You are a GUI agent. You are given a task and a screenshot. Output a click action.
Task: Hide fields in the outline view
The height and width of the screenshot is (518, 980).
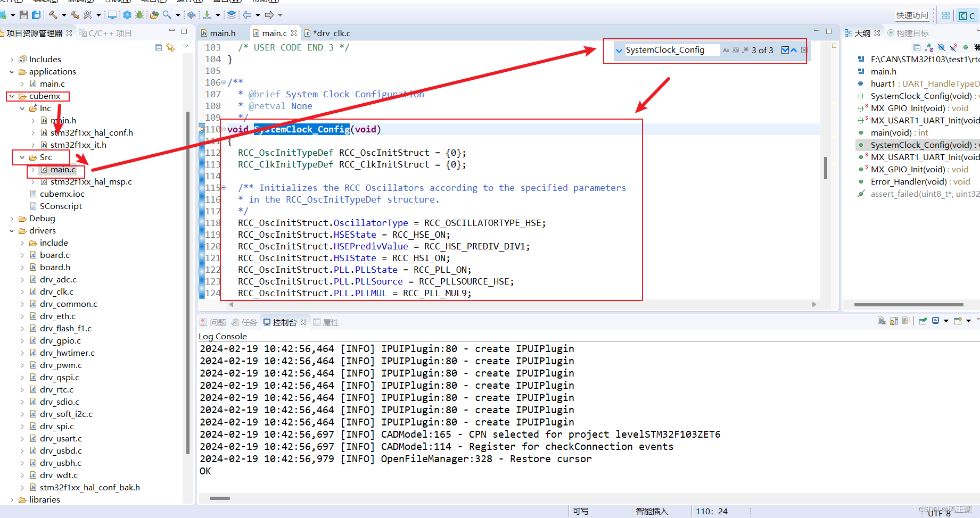[941, 47]
